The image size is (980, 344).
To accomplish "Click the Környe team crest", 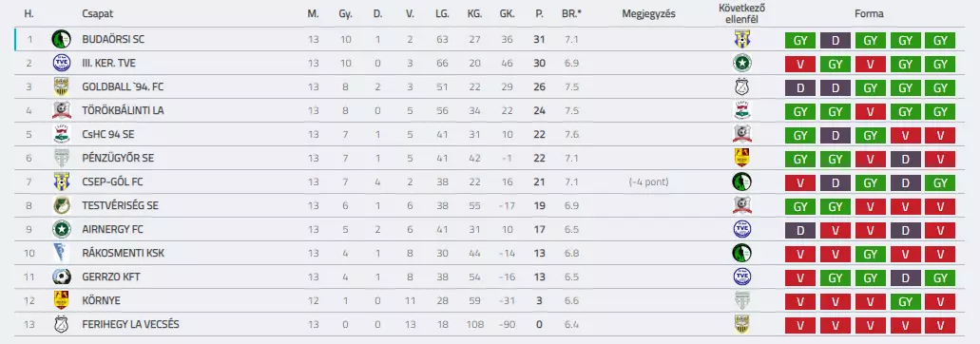I will [x=61, y=300].
